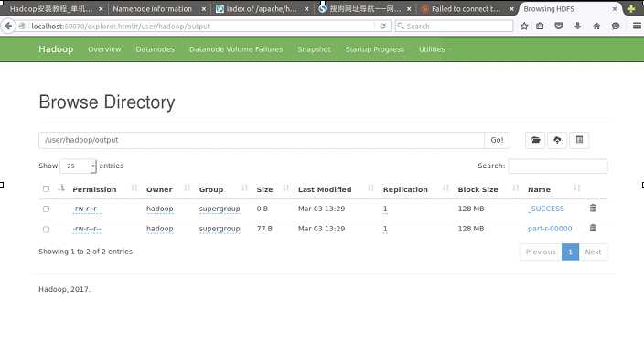Screen dimensions: 644x343
Task: Sort by the icon next to header checkbox
Action: point(61,188)
